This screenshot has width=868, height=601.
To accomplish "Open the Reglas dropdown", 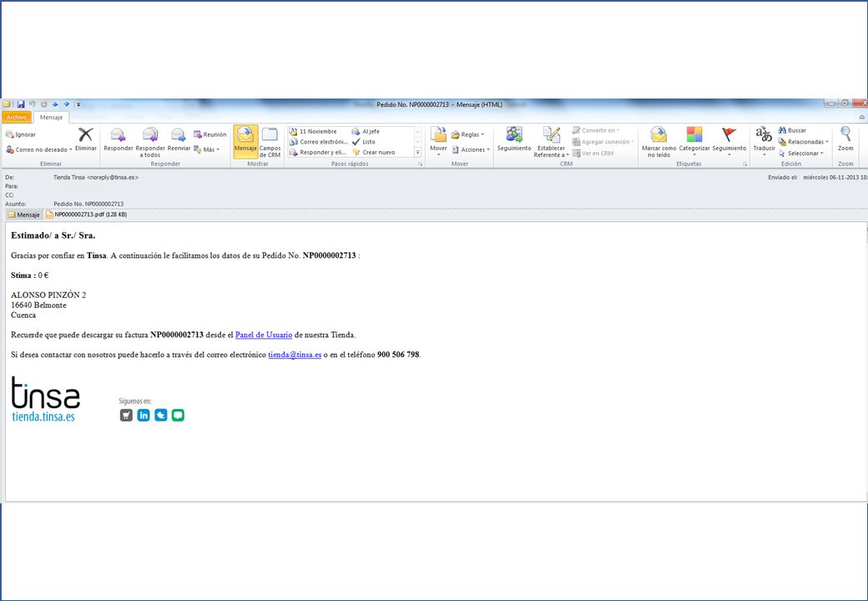I will pos(467,134).
